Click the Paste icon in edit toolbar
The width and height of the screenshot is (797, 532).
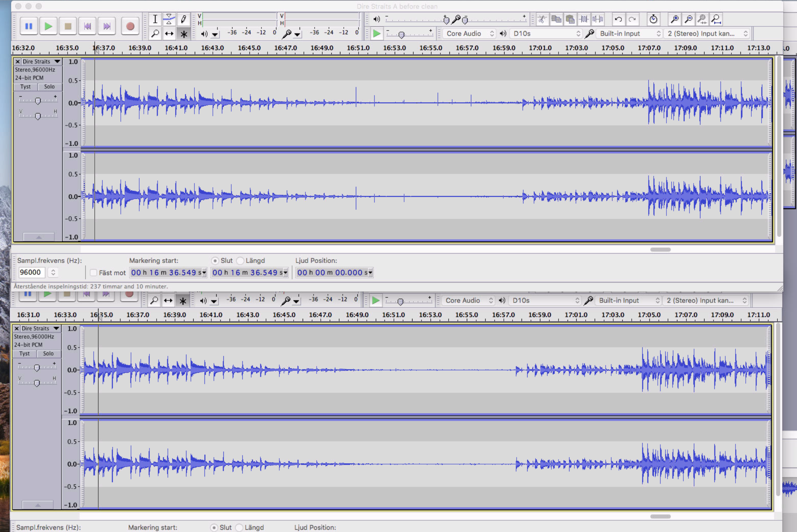coord(570,19)
